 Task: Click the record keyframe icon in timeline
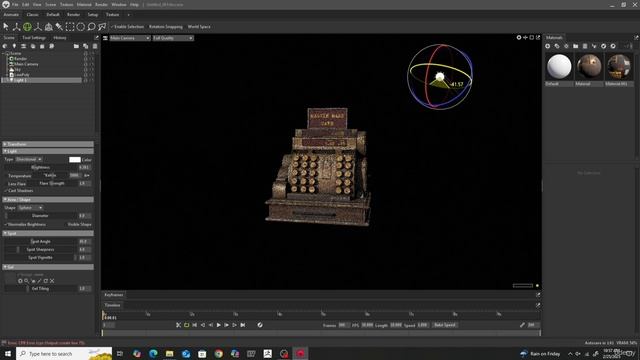(260, 325)
